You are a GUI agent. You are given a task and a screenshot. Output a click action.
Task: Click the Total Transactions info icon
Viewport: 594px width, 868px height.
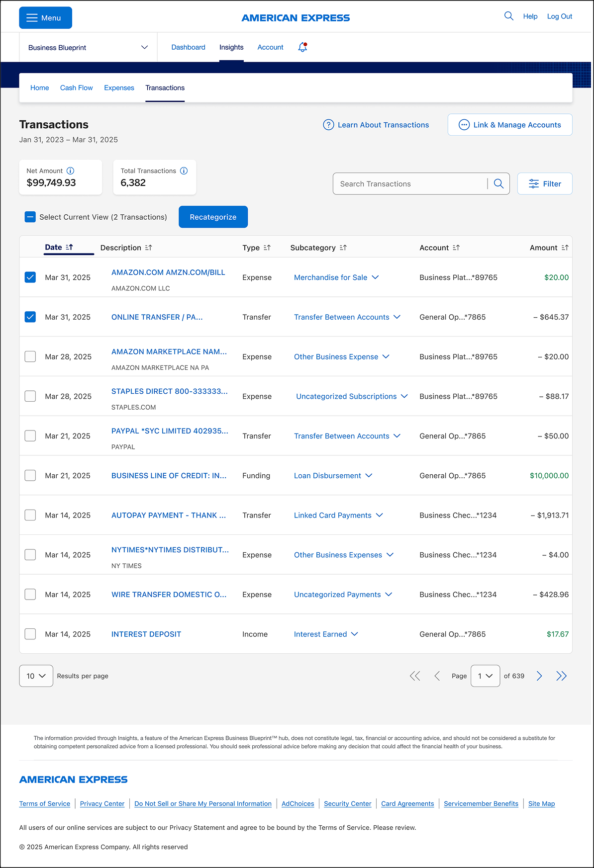pyautogui.click(x=184, y=171)
